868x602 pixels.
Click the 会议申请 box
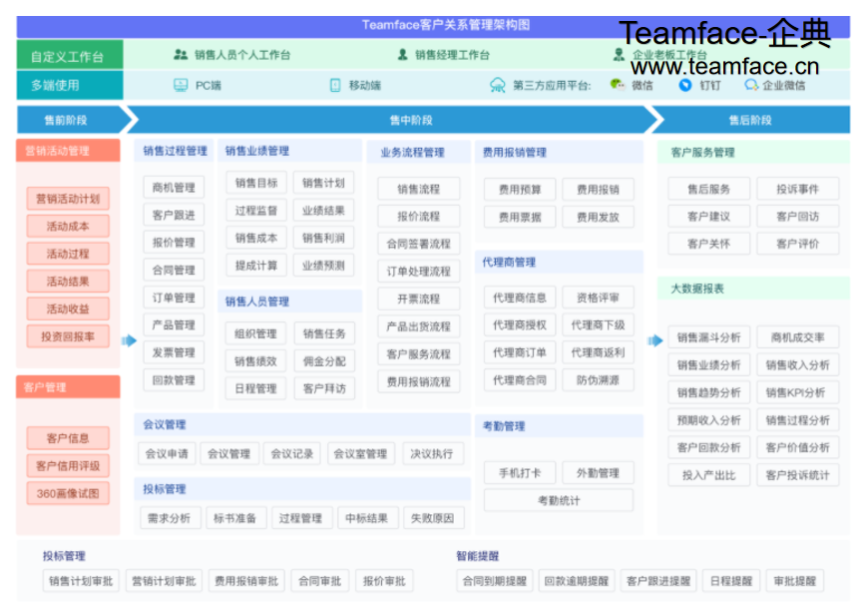tap(167, 453)
